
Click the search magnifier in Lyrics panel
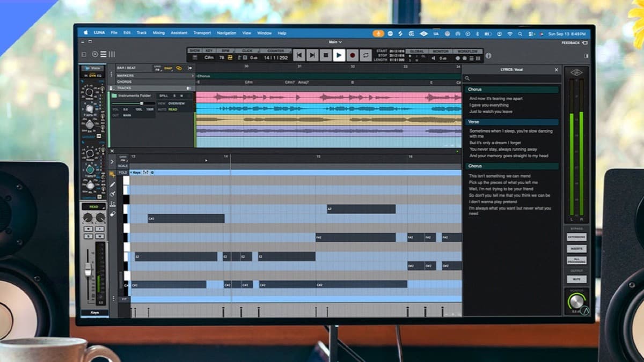click(467, 78)
